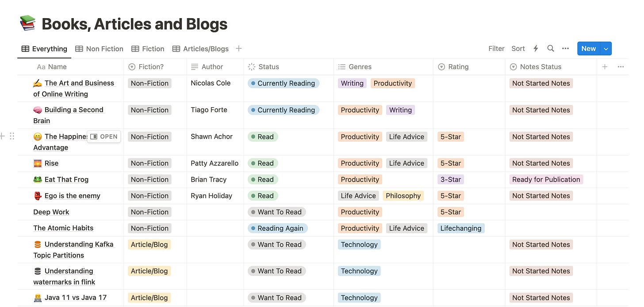The height and width of the screenshot is (307, 644).
Task: Open the Fiction? column header menu
Action: pos(151,67)
